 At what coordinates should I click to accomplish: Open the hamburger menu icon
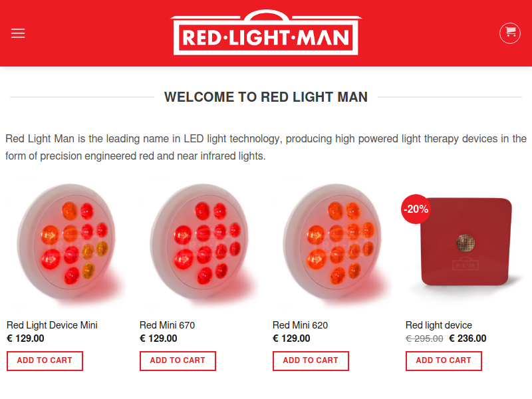[18, 33]
